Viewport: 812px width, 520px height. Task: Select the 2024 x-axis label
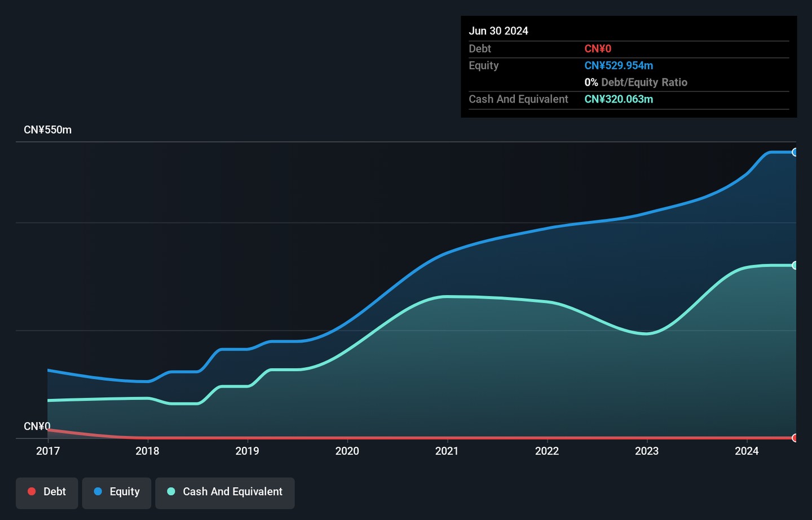[x=747, y=451]
